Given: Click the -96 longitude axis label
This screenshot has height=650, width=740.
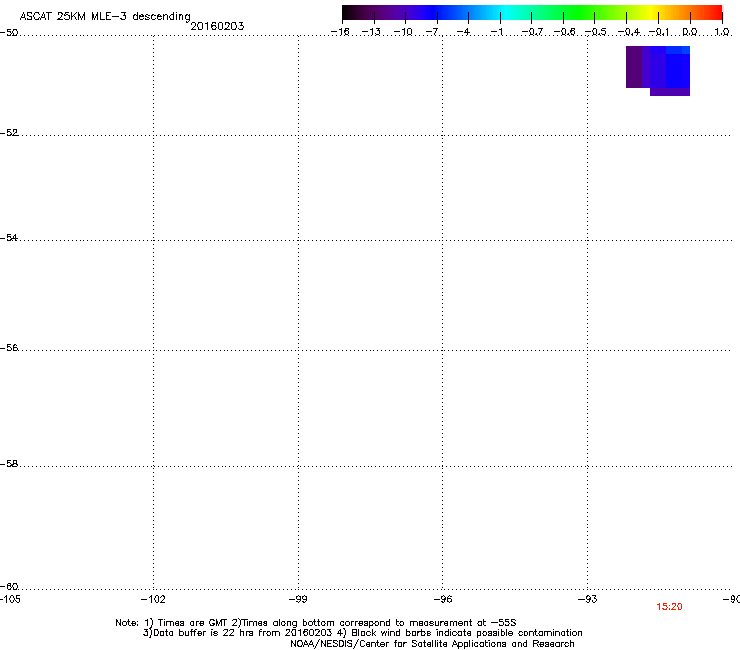Looking at the screenshot, I should pos(443,599).
